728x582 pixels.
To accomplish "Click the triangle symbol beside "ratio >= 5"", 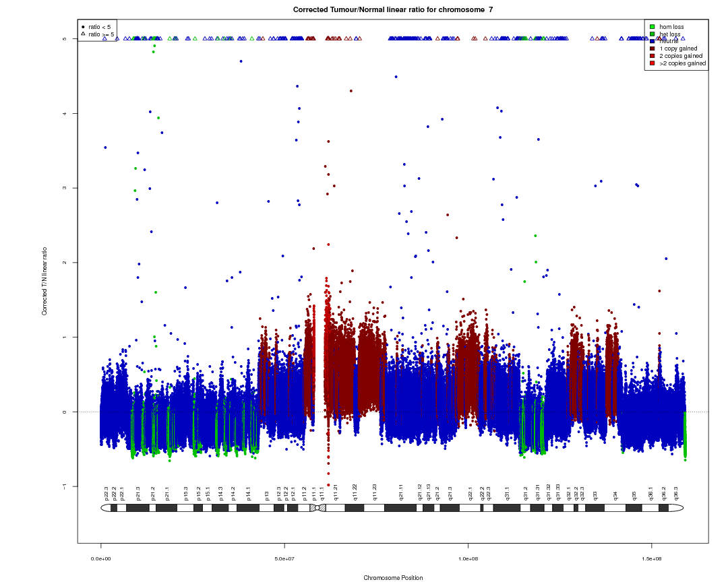I will (83, 34).
